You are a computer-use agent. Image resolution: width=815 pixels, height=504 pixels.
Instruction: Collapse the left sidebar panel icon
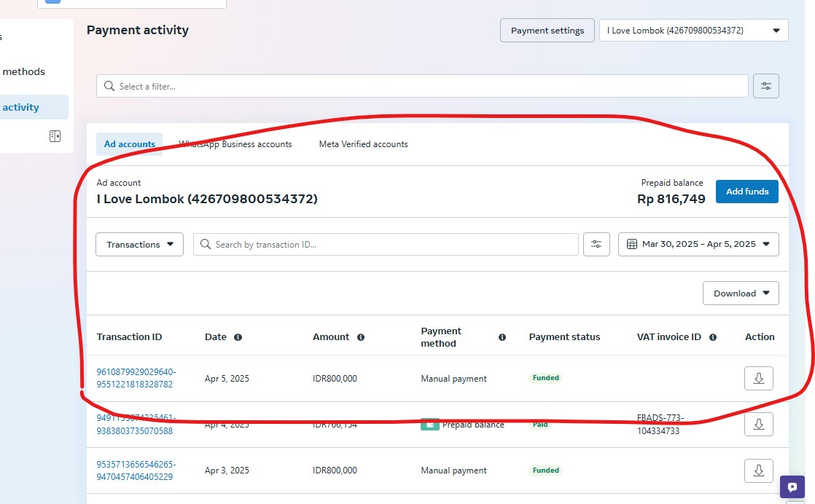55,136
